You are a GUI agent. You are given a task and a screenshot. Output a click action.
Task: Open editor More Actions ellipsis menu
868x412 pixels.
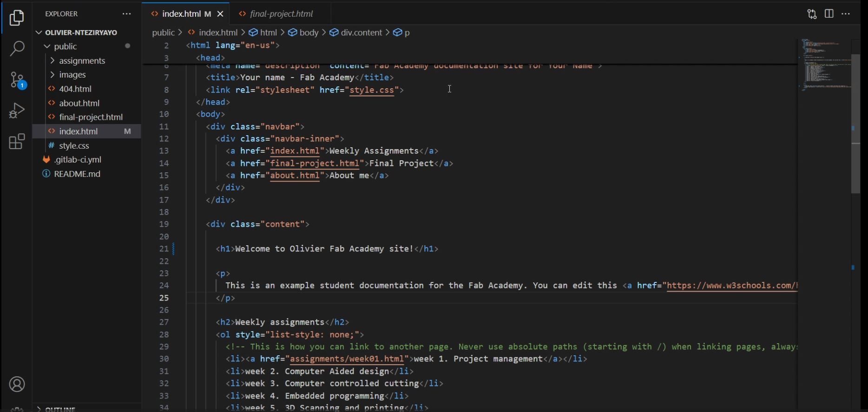click(846, 14)
